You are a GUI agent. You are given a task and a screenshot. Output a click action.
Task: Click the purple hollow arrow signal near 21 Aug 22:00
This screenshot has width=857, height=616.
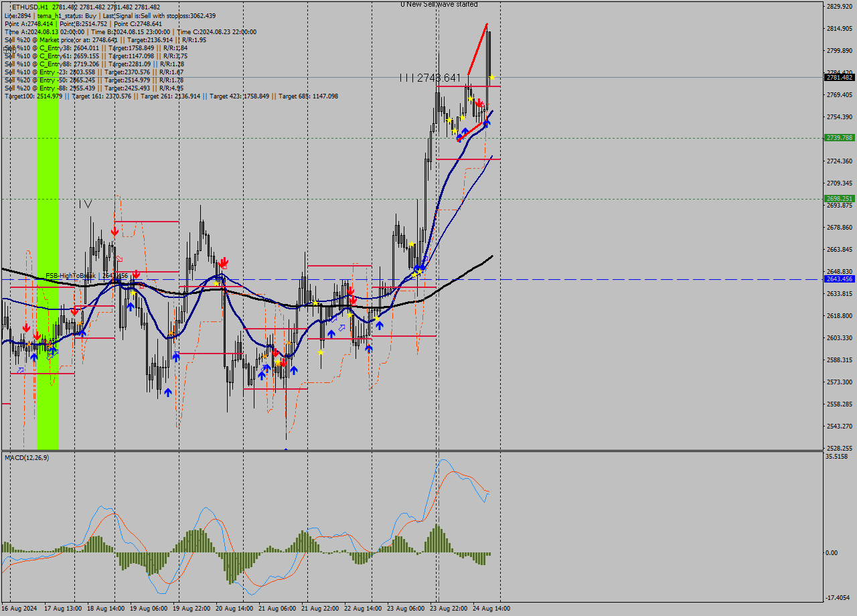(x=342, y=326)
